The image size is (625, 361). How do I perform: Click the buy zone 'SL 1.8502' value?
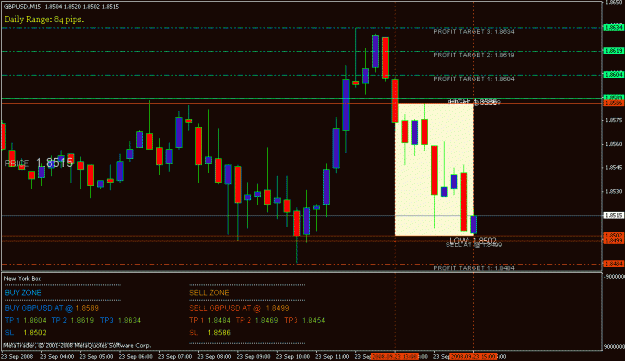26,333
